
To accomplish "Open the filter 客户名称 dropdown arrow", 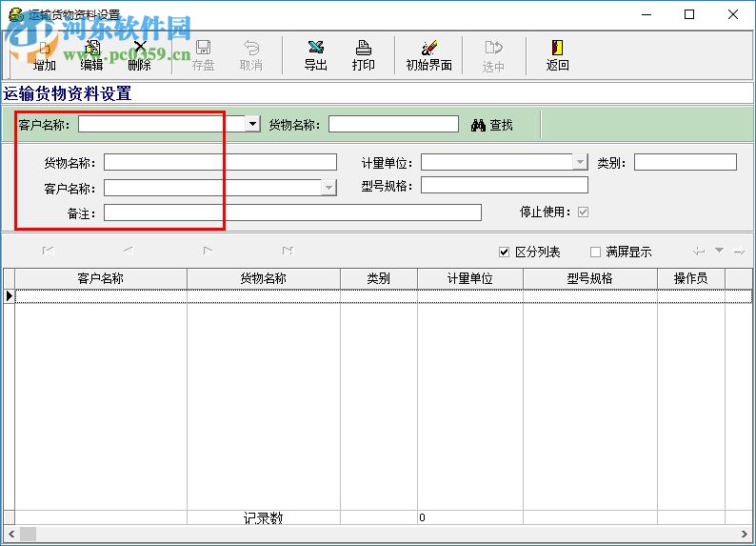I will click(x=252, y=124).
